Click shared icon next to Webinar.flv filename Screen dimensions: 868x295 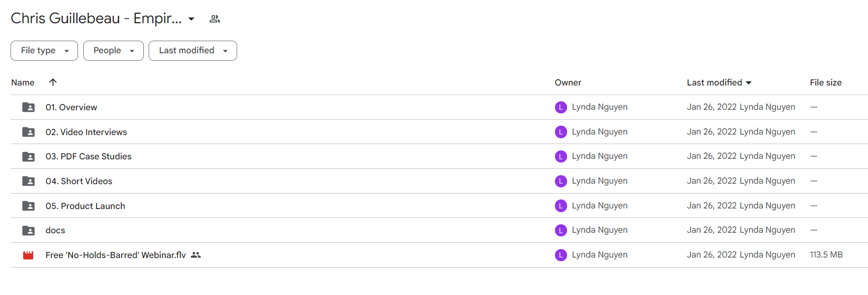[x=196, y=255]
